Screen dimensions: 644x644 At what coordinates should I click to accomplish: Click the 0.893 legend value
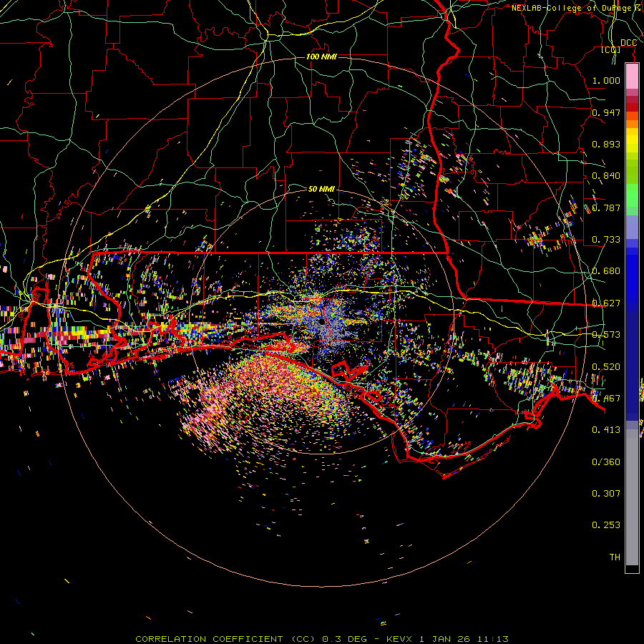[606, 144]
